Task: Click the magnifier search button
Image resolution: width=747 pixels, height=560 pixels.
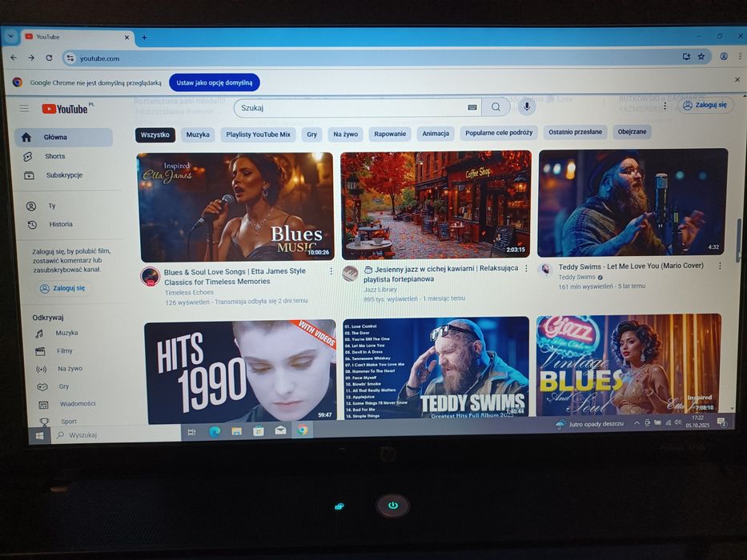Action: pyautogui.click(x=496, y=107)
